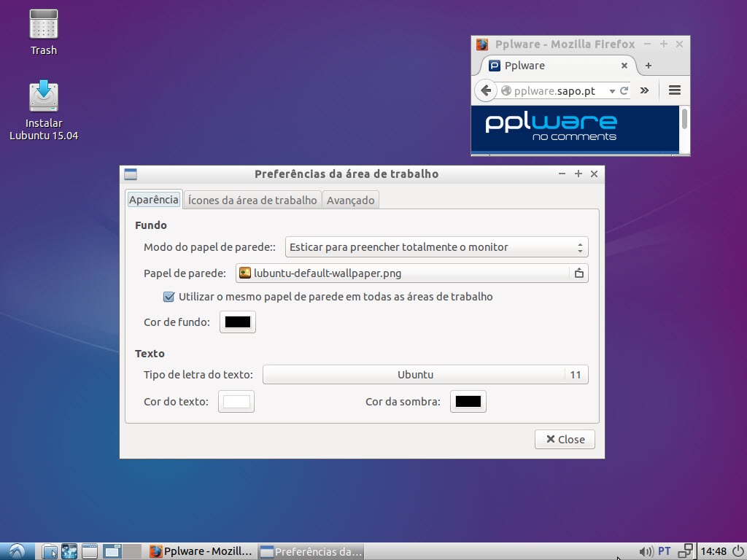Image resolution: width=747 pixels, height=560 pixels.
Task: Open the Trash desktop icon
Action: click(43, 31)
